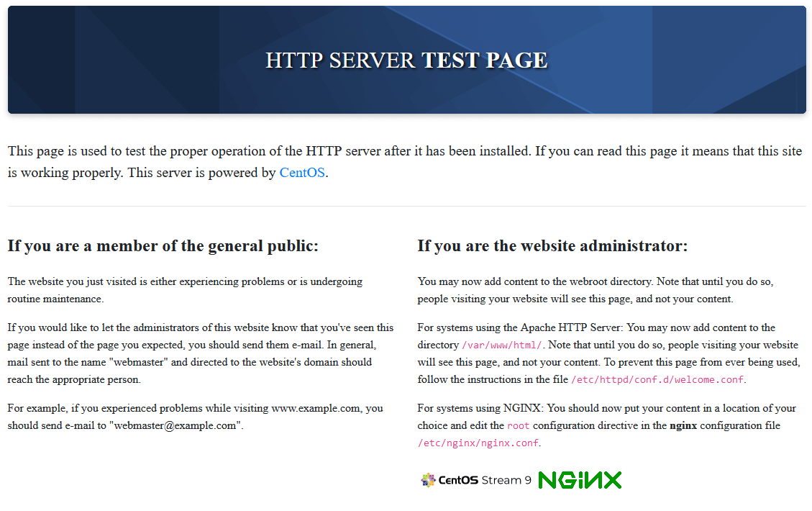
Task: Click the bold nginx word
Action: point(683,425)
